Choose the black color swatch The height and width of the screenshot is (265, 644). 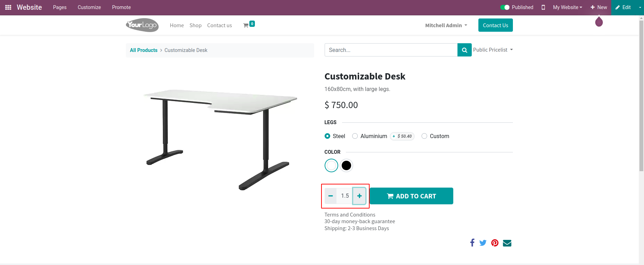346,165
